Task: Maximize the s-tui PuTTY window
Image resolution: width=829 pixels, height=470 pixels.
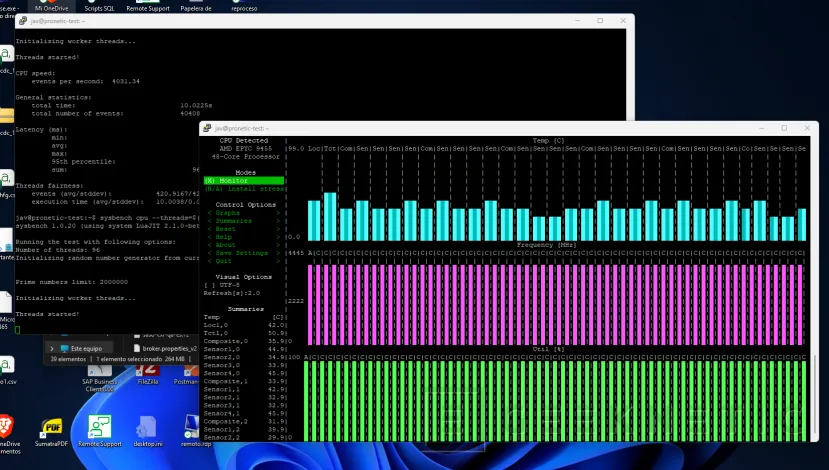Action: (x=785, y=128)
